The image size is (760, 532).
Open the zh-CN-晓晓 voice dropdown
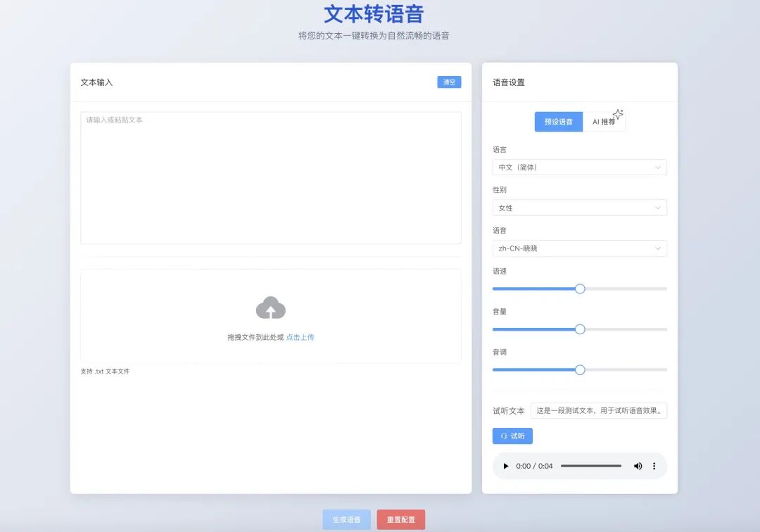578,248
